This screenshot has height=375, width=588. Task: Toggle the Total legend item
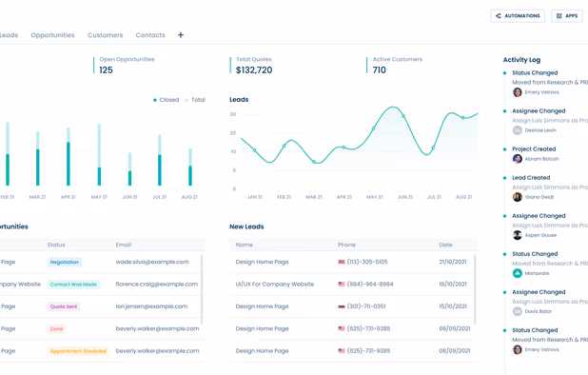tap(195, 100)
